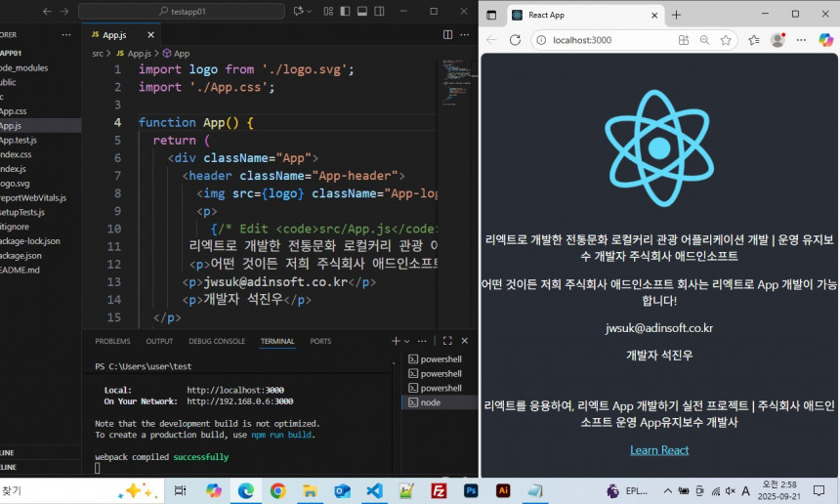Open the new terminal launch profile dropdown
The image size is (840, 504).
[407, 341]
